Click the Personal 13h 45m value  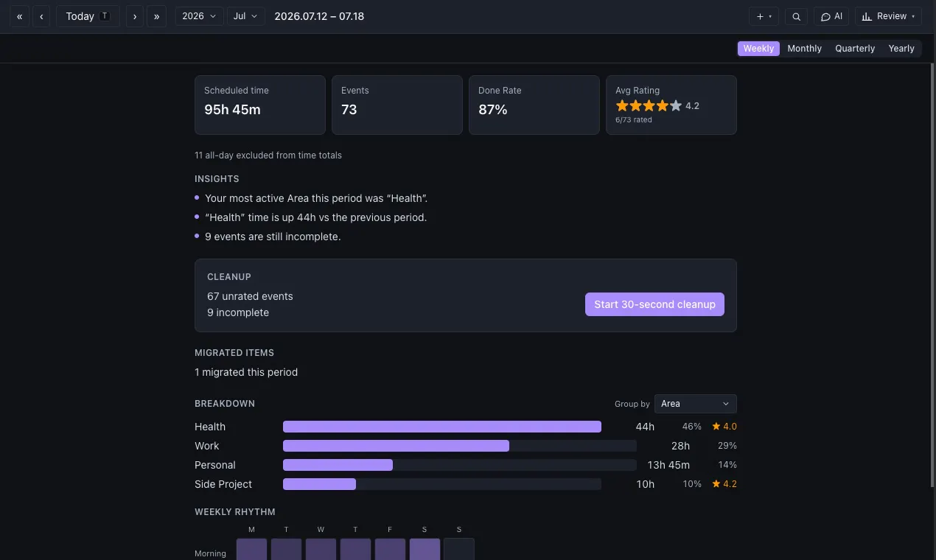[x=668, y=465]
